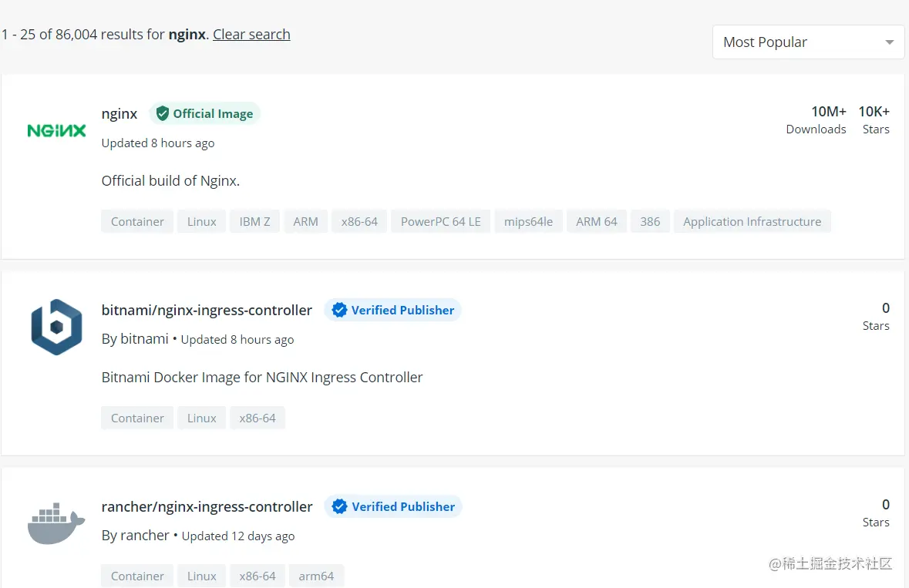This screenshot has width=909, height=588.
Task: Click the Application Infrastructure tag
Action: [x=752, y=221]
